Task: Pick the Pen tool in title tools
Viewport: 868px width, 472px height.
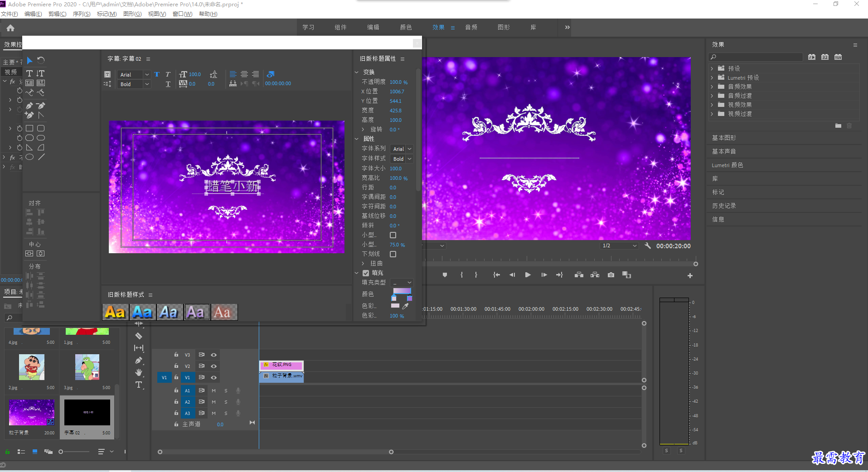Action: 29,106
